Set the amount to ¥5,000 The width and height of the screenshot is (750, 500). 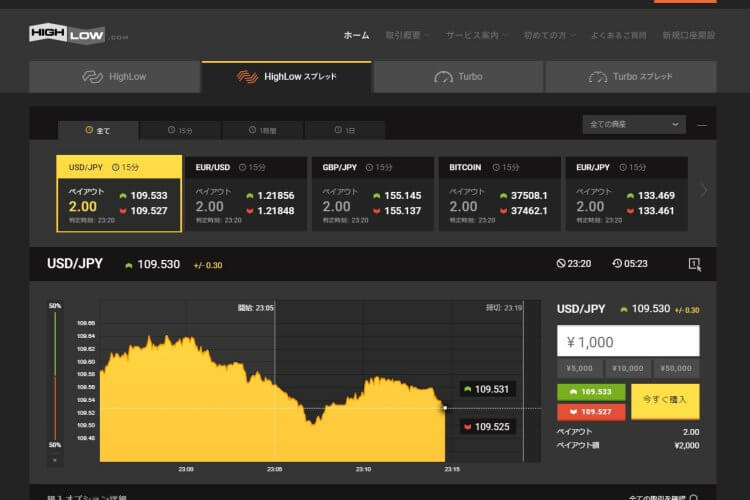[579, 368]
